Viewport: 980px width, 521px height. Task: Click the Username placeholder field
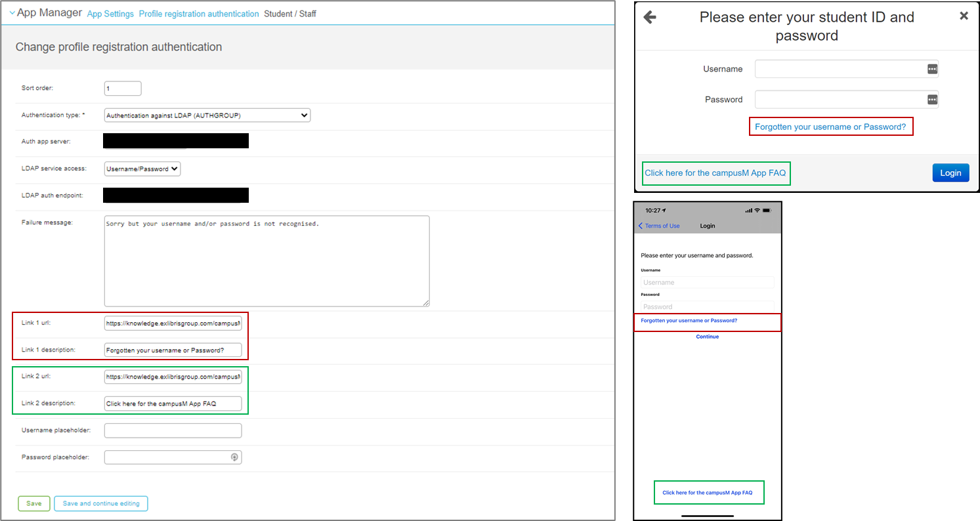(173, 430)
